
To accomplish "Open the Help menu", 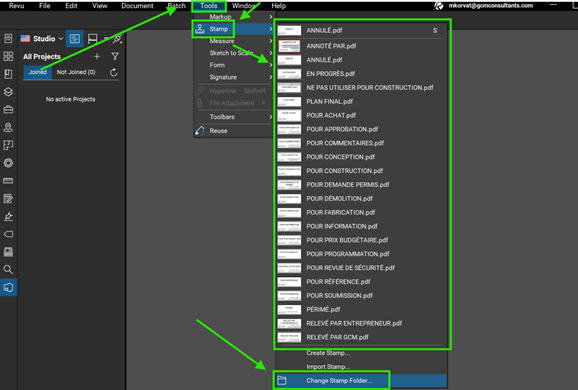I will 278,6.
